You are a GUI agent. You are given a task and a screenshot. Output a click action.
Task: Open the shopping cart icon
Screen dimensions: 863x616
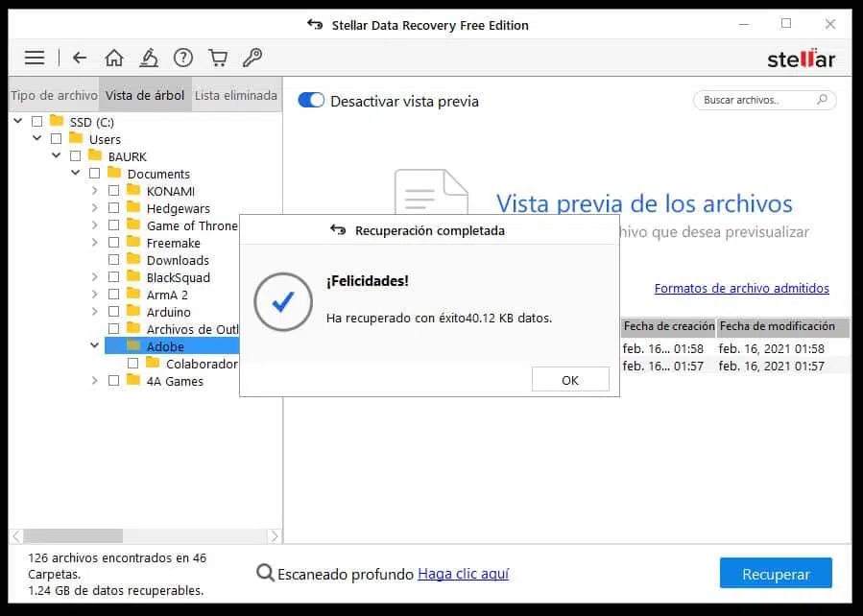point(218,58)
